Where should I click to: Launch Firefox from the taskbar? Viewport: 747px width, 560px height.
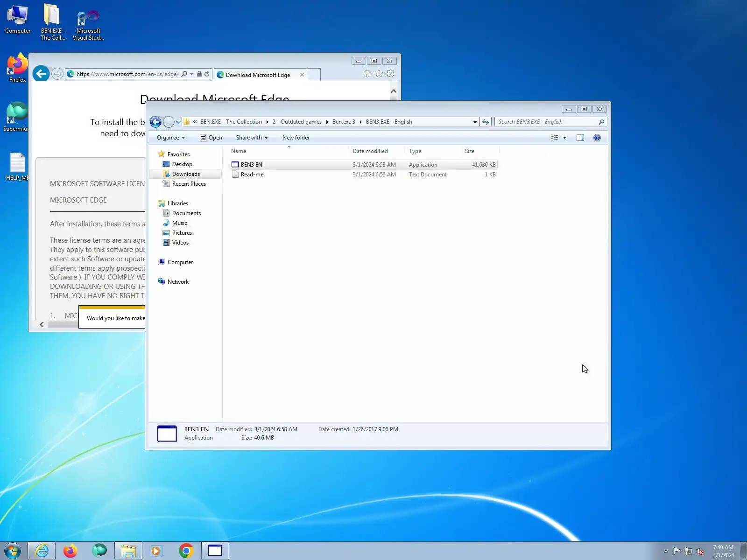point(70,551)
